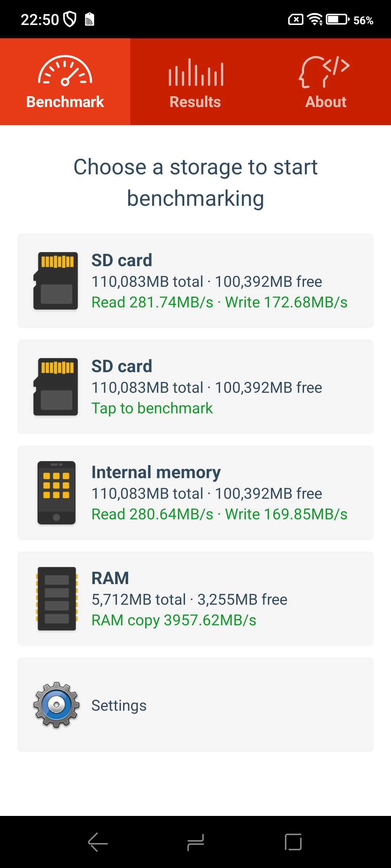Screen dimensions: 391x868
Task: Tap SD card result "Read 281.74MB/s"
Action: (x=152, y=302)
